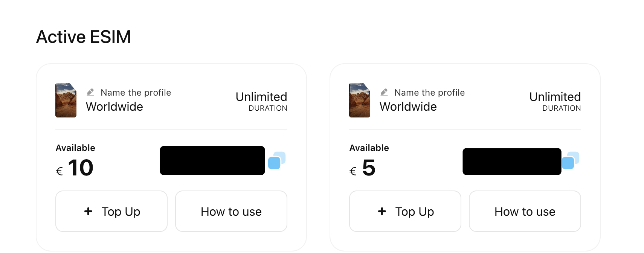This screenshot has width=644, height=253.
Task: Click the pencil edit icon on the €5 eSIM
Action: pos(384,92)
